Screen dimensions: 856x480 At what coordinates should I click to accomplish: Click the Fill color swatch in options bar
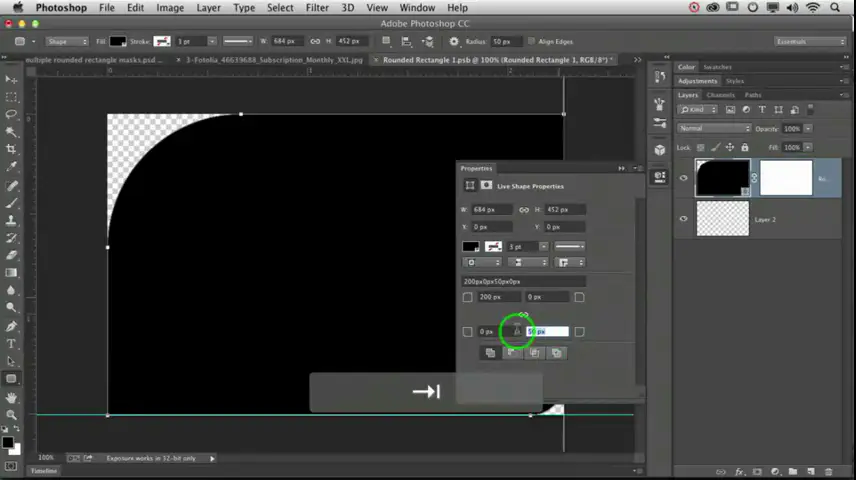(118, 42)
